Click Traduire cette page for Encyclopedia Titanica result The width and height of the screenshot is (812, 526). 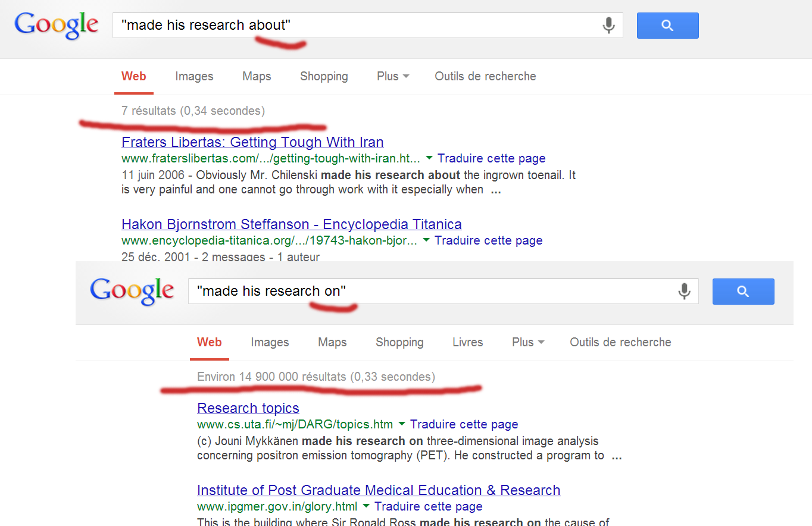(489, 241)
